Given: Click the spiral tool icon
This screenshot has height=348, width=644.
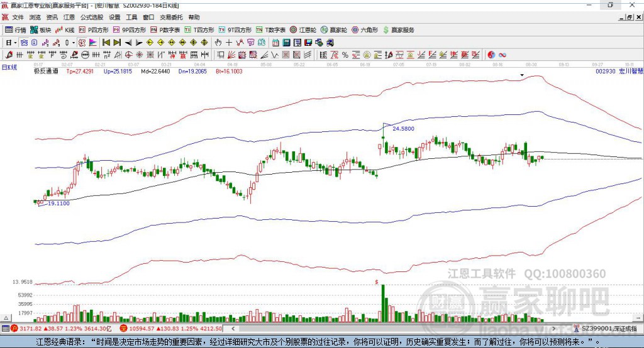Looking at the screenshot, I should [x=64, y=55].
